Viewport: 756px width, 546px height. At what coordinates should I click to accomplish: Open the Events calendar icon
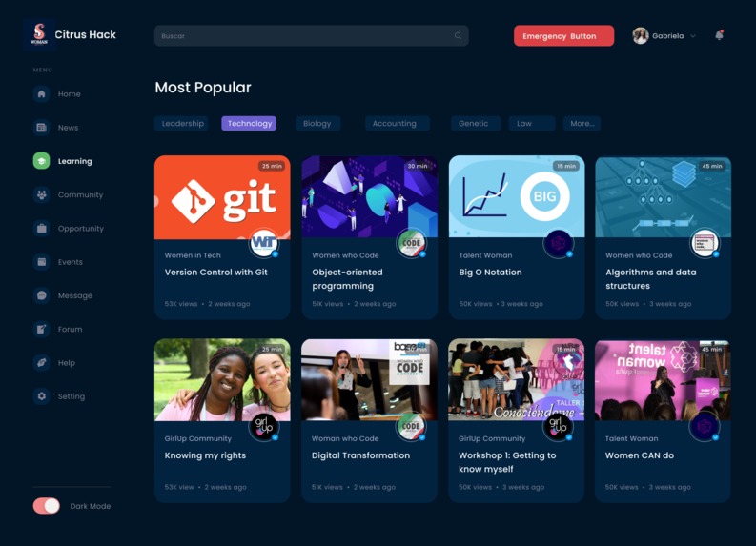click(41, 262)
